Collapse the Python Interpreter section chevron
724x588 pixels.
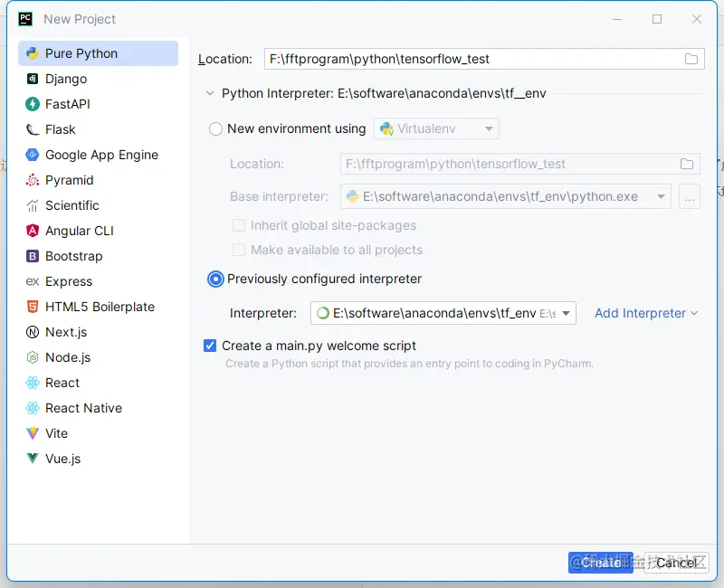click(210, 94)
